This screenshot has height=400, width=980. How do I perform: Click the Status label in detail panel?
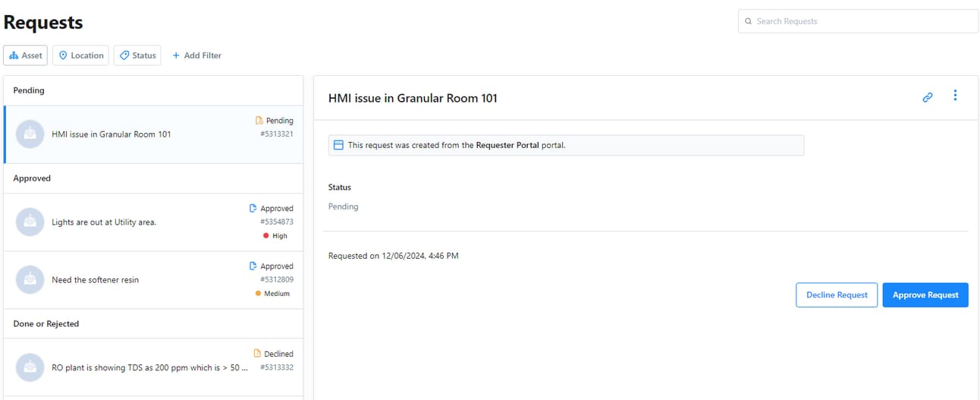340,187
